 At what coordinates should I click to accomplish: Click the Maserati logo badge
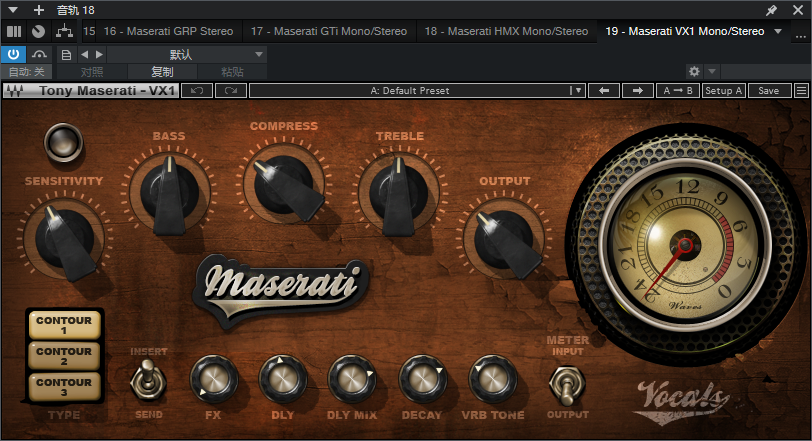tap(281, 289)
